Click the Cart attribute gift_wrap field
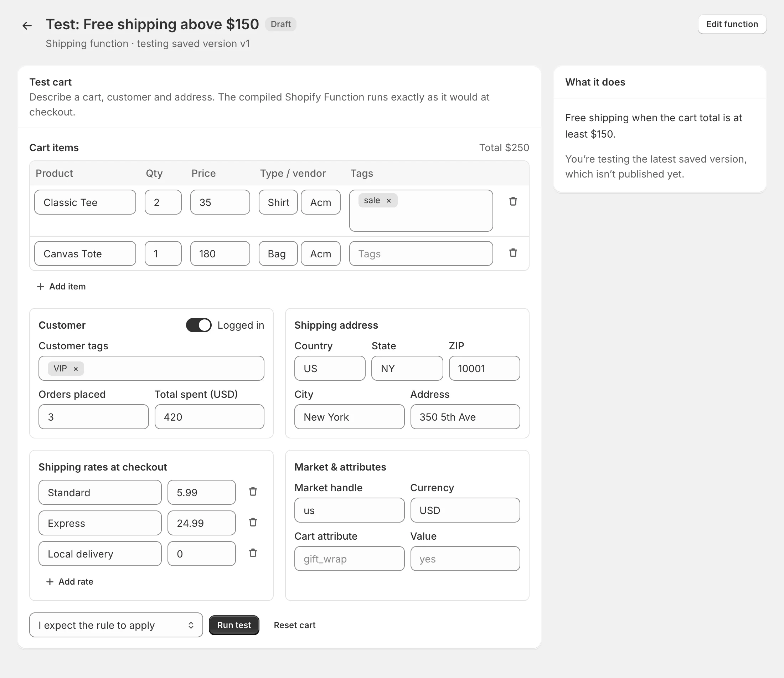 (x=350, y=559)
